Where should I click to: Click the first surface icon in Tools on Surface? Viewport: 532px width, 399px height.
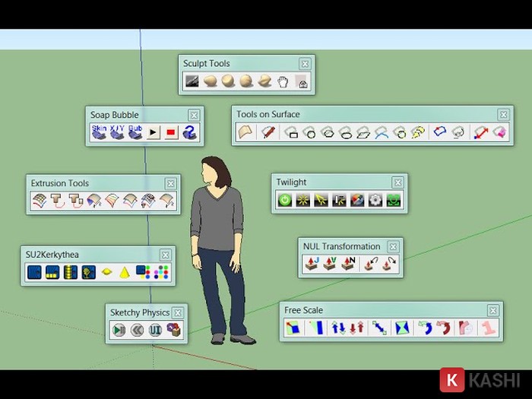click(245, 132)
